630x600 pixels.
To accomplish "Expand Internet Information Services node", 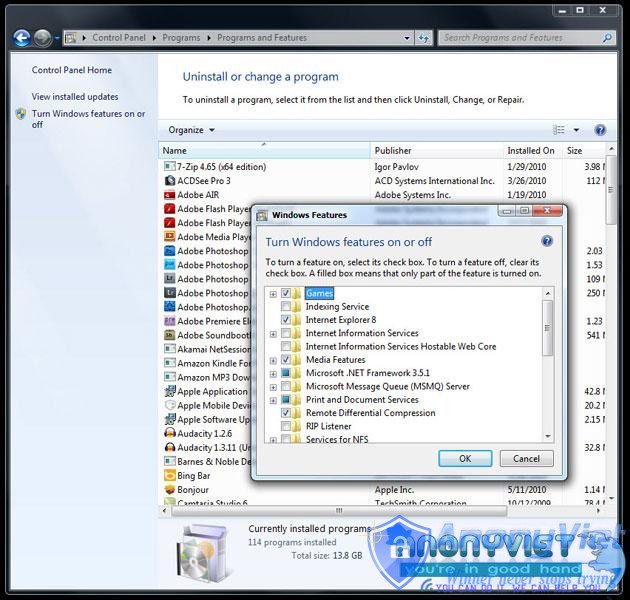I will click(273, 334).
